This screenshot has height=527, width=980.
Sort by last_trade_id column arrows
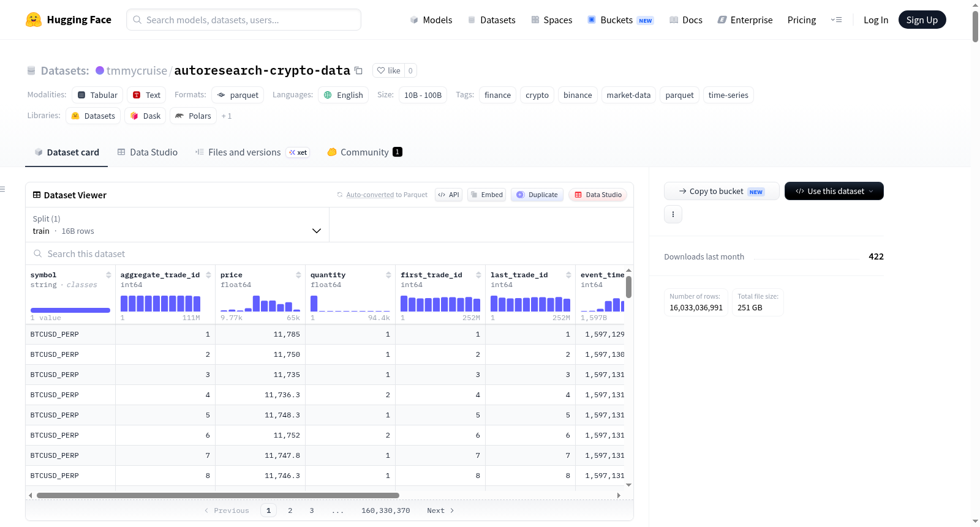[x=568, y=275]
